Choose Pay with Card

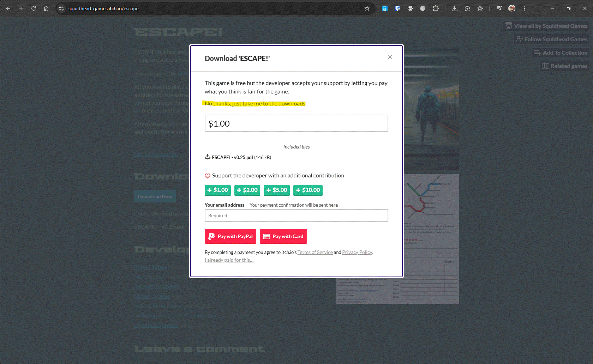283,236
